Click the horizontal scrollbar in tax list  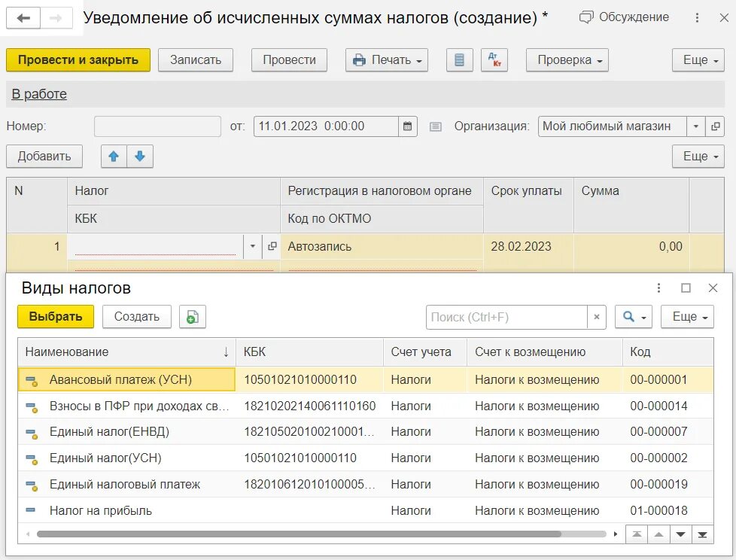(x=299, y=534)
